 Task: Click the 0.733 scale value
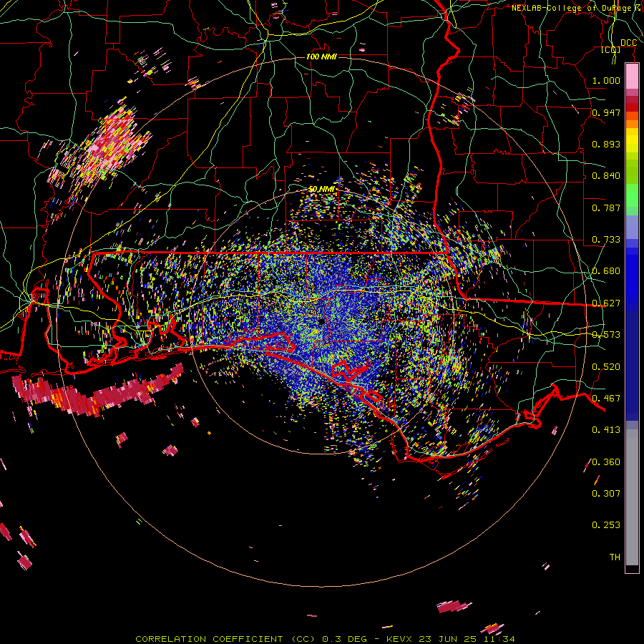point(606,240)
